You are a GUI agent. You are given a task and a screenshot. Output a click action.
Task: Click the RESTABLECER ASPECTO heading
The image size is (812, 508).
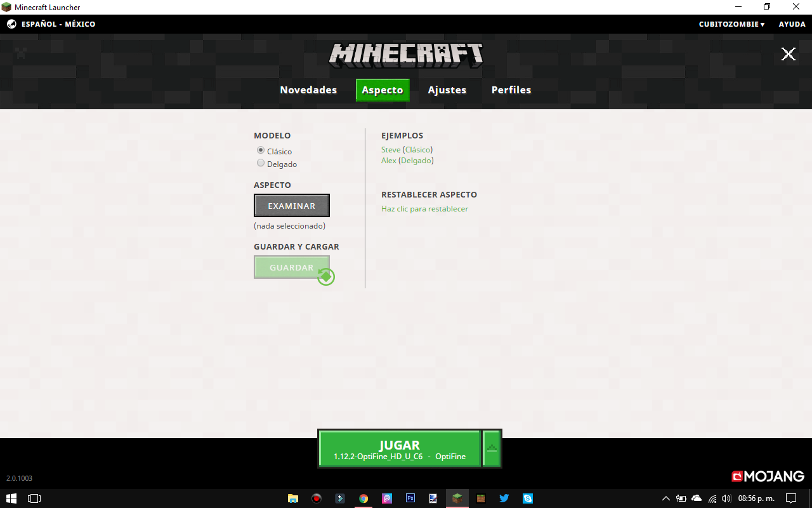(429, 194)
